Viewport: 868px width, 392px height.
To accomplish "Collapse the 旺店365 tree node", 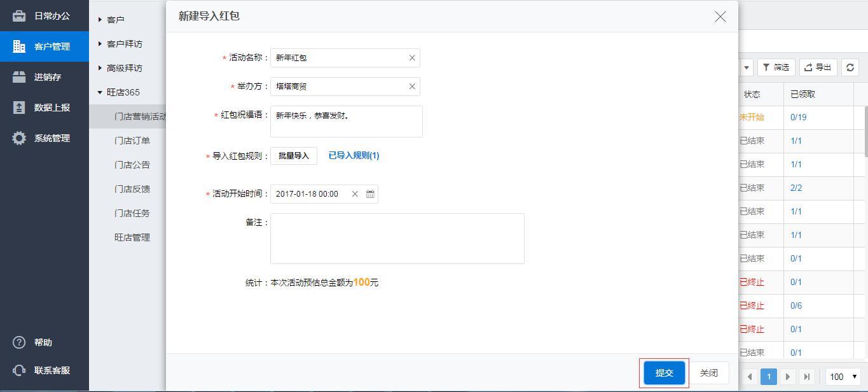I will [122, 92].
